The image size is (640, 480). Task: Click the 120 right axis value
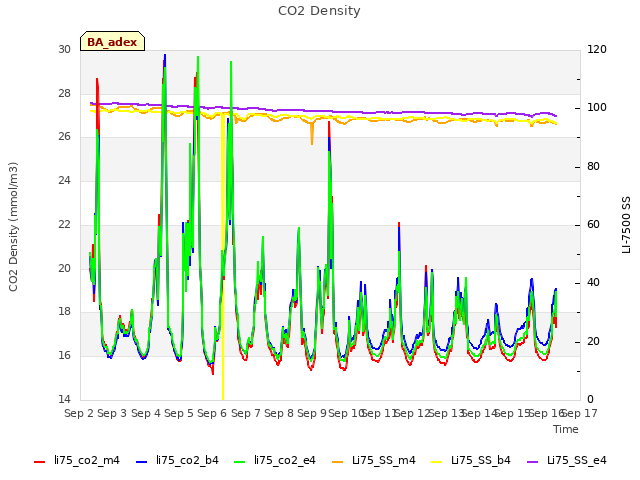597,49
